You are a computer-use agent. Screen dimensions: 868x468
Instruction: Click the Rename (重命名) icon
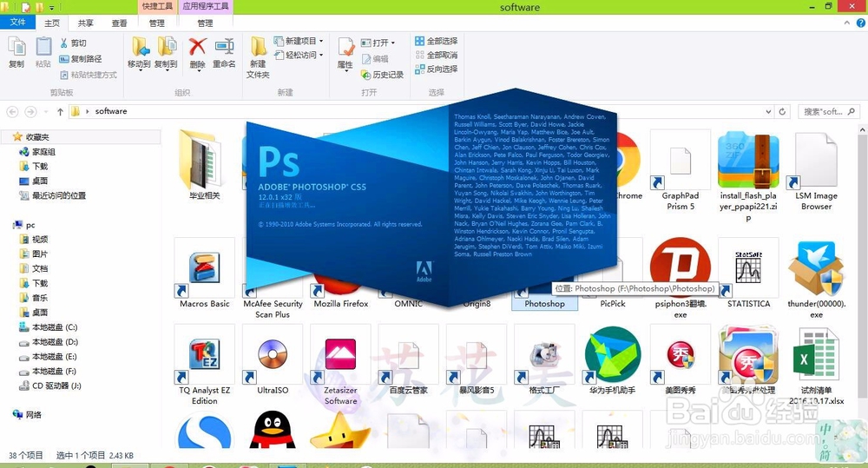(x=224, y=47)
